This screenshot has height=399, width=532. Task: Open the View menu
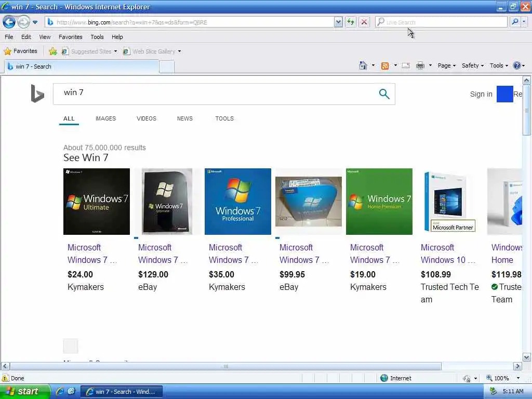click(x=45, y=37)
